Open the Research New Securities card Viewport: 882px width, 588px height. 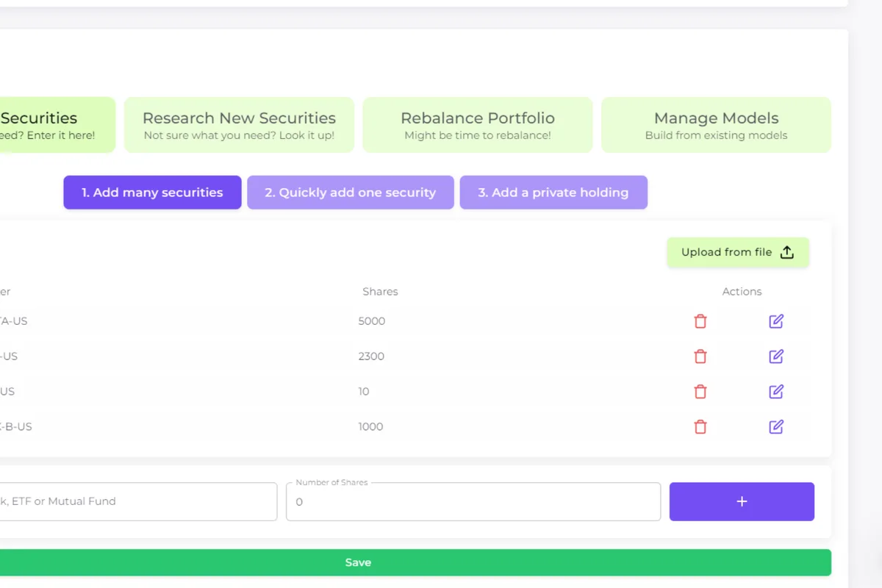[239, 125]
